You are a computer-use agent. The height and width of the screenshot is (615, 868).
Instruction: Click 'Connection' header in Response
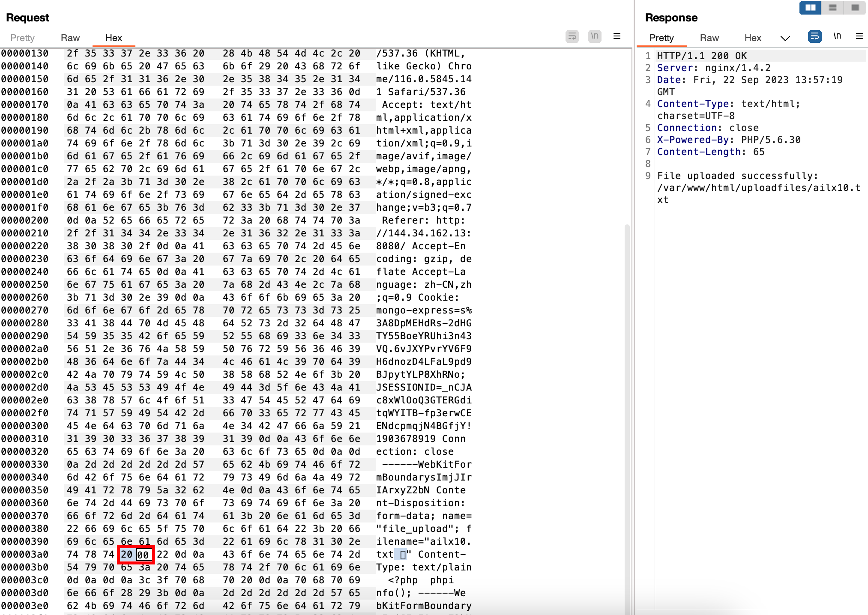687,128
